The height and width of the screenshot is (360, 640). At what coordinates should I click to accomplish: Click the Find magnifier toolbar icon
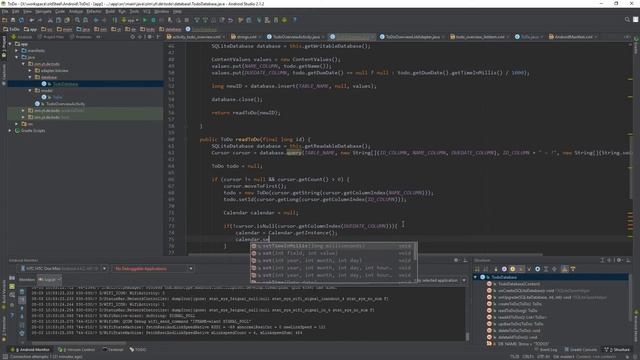coord(77,20)
